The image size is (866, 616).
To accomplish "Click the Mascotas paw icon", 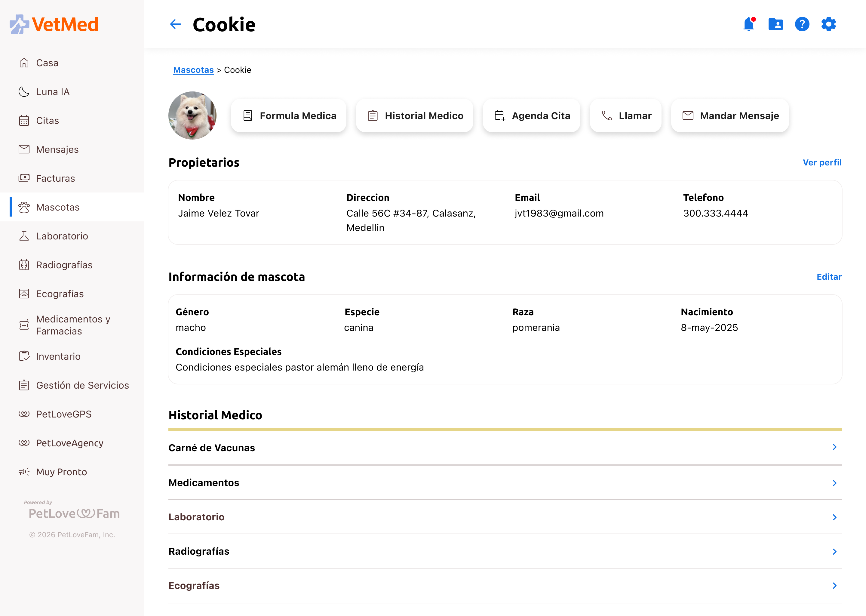I will click(x=24, y=207).
